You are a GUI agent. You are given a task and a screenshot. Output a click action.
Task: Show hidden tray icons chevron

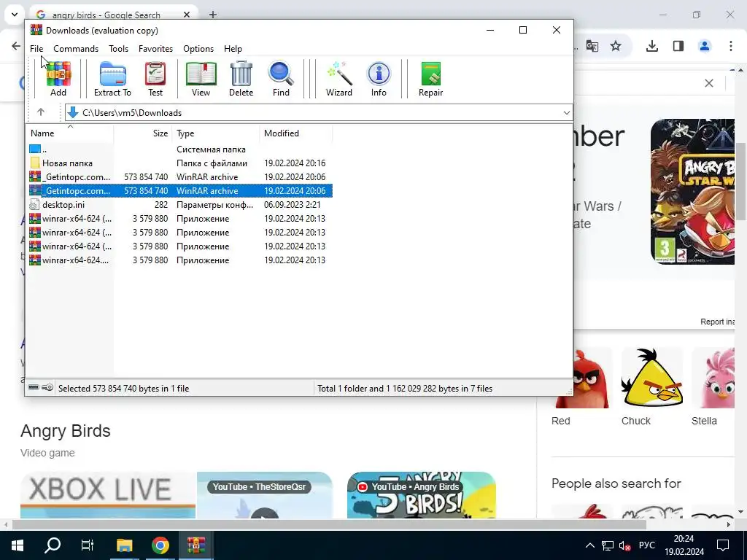[589, 545]
